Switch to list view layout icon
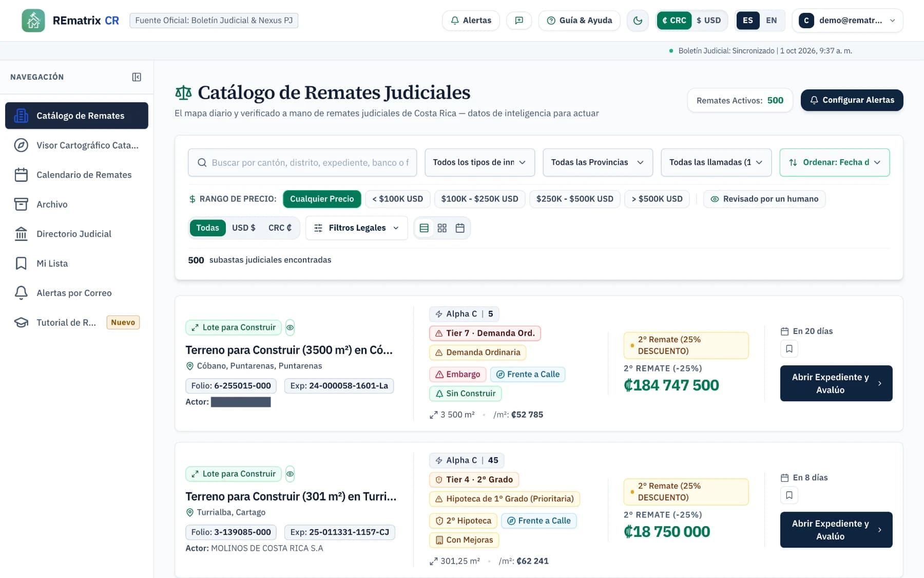 click(x=424, y=228)
